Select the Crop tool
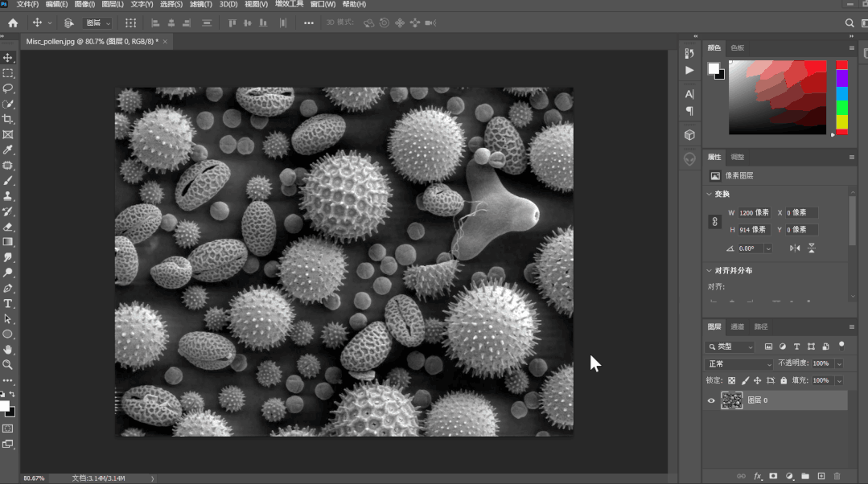This screenshot has height=484, width=868. [x=10, y=119]
